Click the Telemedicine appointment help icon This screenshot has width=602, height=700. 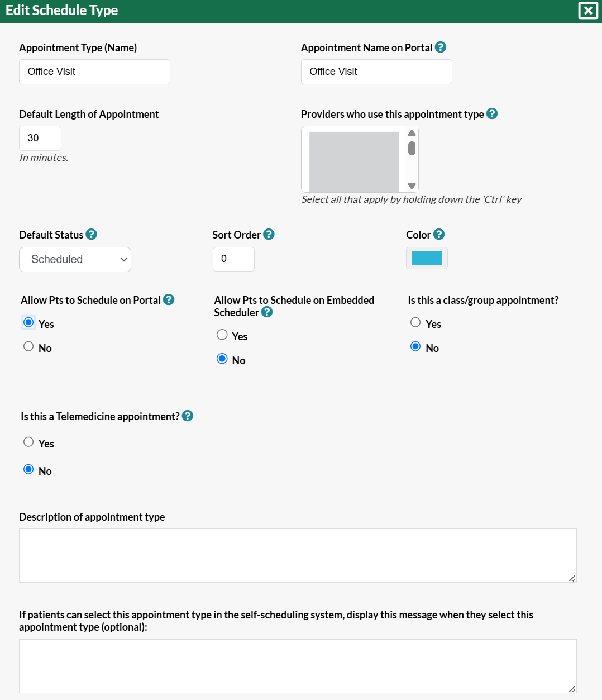pos(188,416)
